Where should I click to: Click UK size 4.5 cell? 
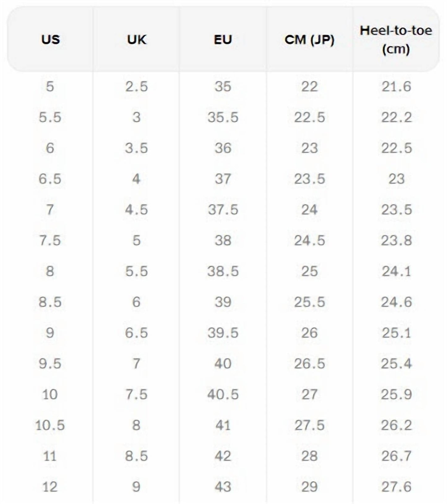click(x=136, y=210)
